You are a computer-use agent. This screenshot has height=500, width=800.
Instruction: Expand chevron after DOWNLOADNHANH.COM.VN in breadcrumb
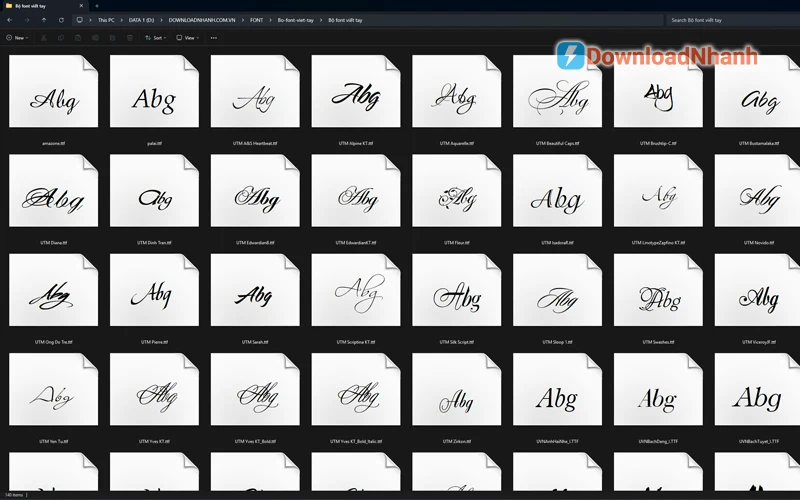pyautogui.click(x=243, y=20)
